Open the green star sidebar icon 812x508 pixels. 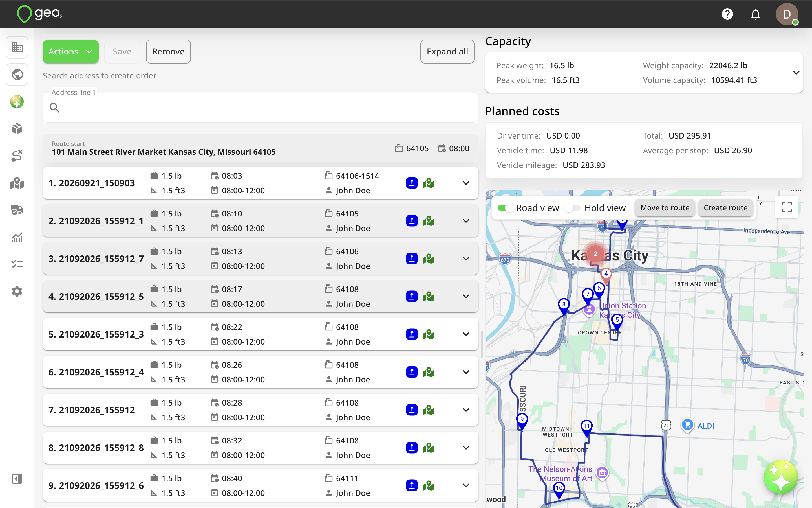tap(17, 102)
